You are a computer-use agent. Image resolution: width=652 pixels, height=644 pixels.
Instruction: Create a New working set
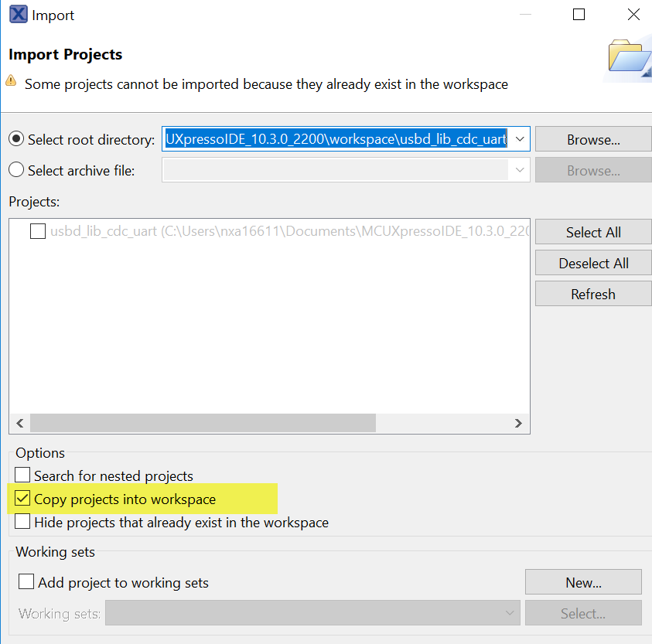coord(583,582)
